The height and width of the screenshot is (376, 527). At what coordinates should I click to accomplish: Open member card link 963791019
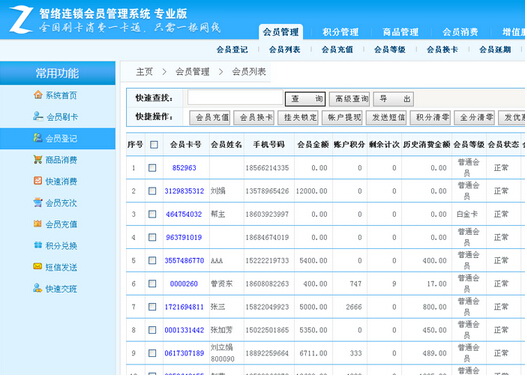click(184, 237)
